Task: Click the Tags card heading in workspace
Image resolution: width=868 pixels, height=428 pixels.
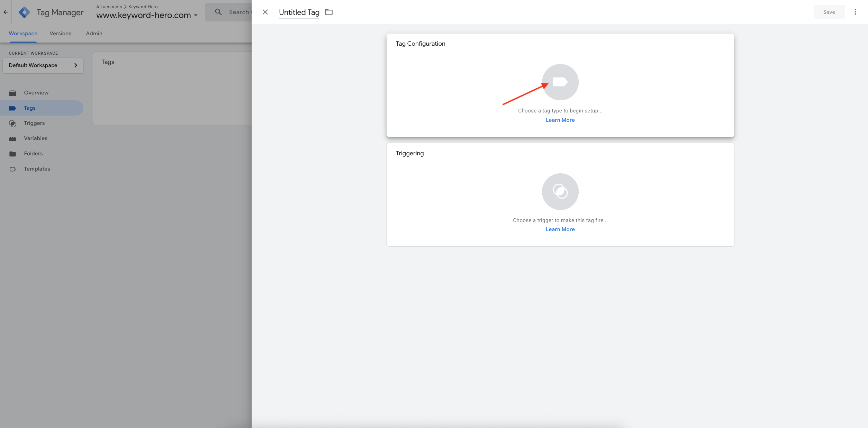Action: pyautogui.click(x=108, y=62)
